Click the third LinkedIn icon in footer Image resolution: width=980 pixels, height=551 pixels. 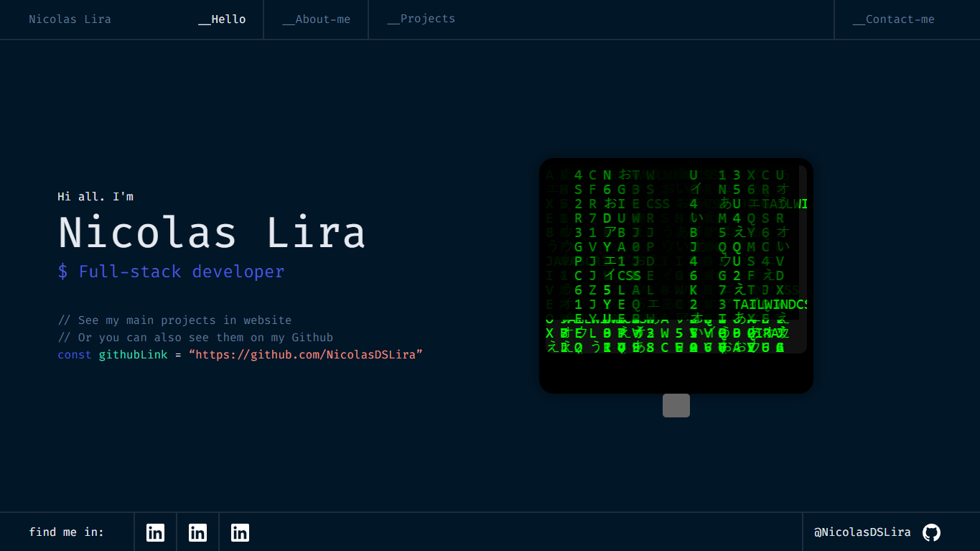click(240, 532)
